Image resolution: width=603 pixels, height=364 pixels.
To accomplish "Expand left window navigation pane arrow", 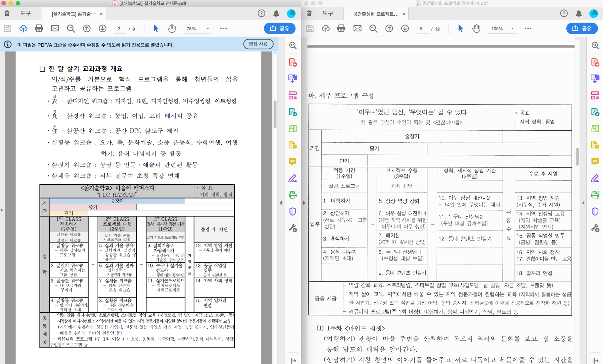I will (2, 210).
